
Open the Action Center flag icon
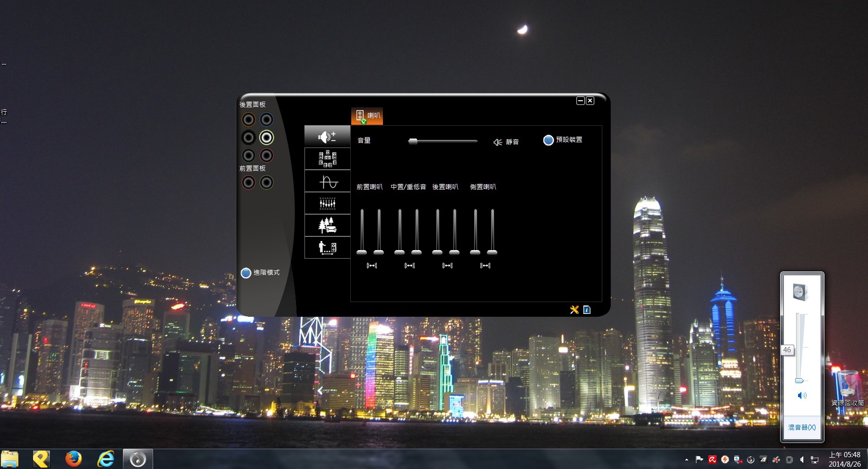tap(699, 460)
